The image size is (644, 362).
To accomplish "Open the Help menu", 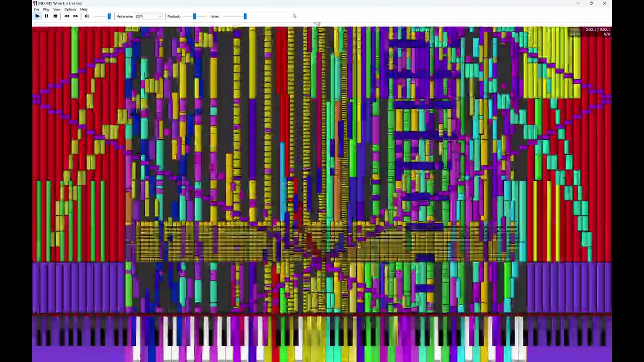I will 84,10.
